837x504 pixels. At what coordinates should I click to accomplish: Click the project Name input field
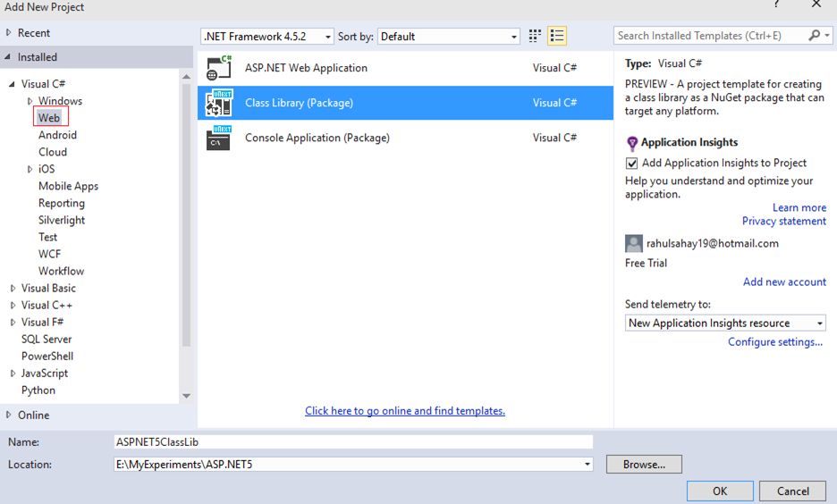click(353, 441)
